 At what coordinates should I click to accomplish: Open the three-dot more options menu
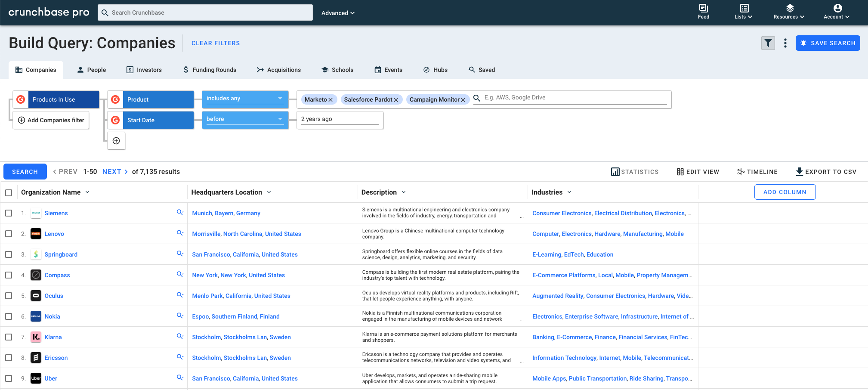coord(785,43)
